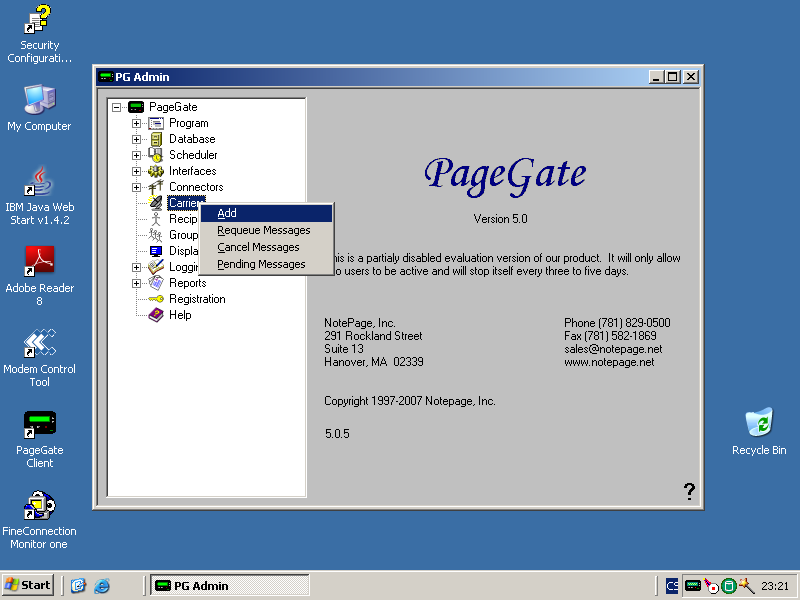Close the PG Admin window
The width and height of the screenshot is (800, 600).
690,77
